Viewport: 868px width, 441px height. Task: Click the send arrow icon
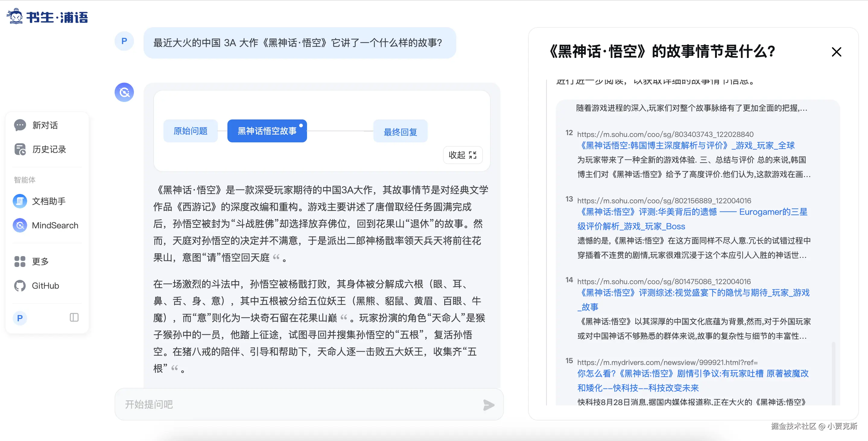[x=488, y=405]
